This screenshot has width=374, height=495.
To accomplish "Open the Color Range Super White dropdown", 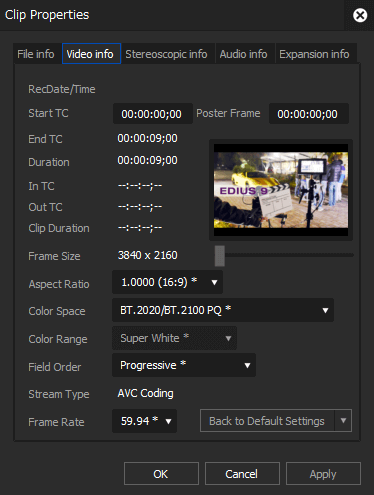I will [x=174, y=338].
